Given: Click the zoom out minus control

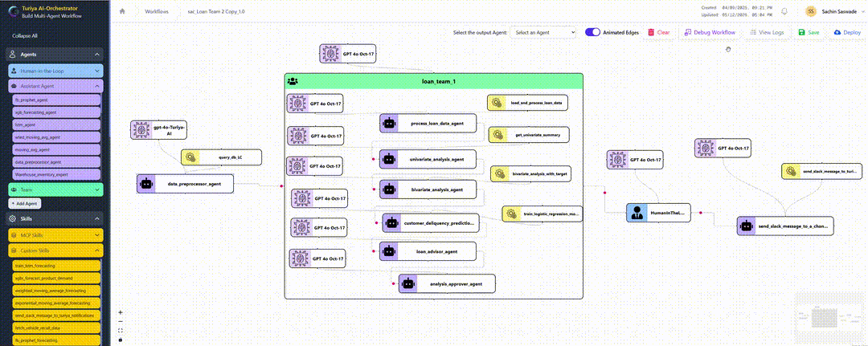Looking at the screenshot, I should tap(121, 321).
